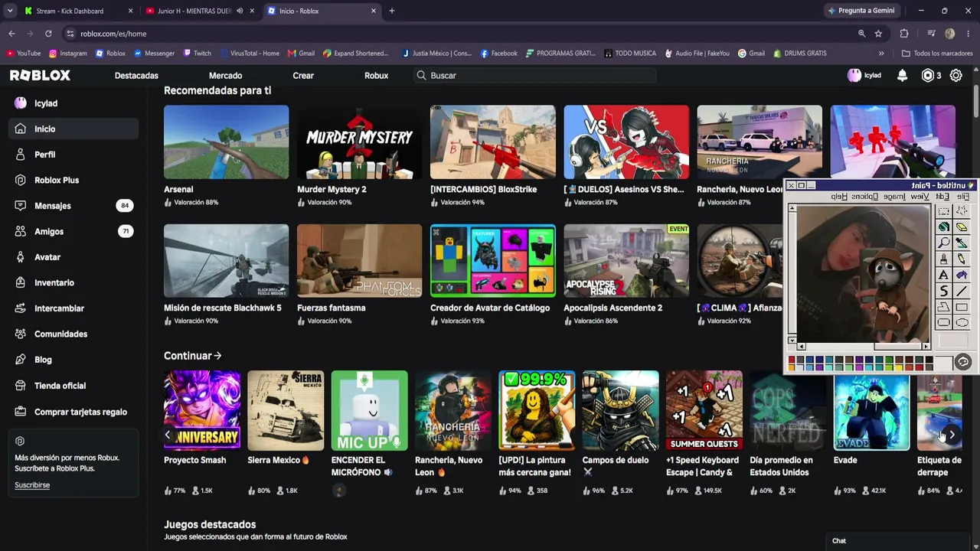
Task: Choose the Magnifier tool in Paint
Action: tap(944, 243)
